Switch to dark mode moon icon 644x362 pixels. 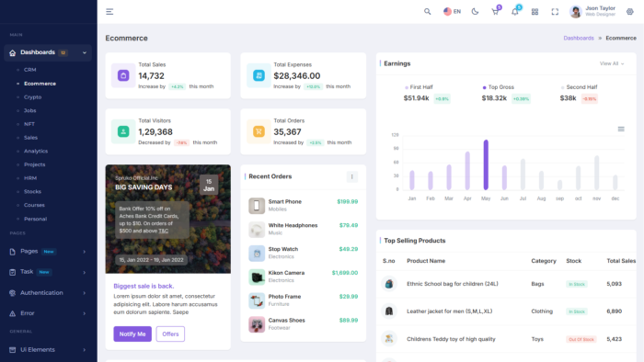[x=475, y=11]
